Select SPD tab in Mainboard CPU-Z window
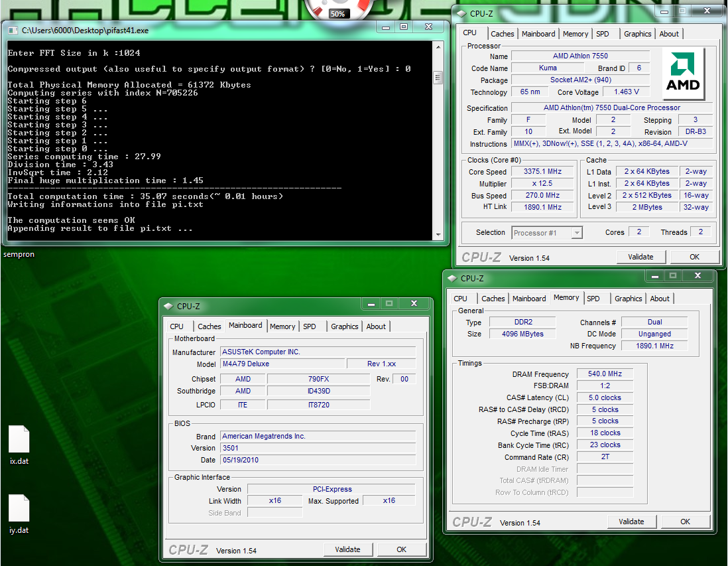This screenshot has width=728, height=566. point(310,326)
